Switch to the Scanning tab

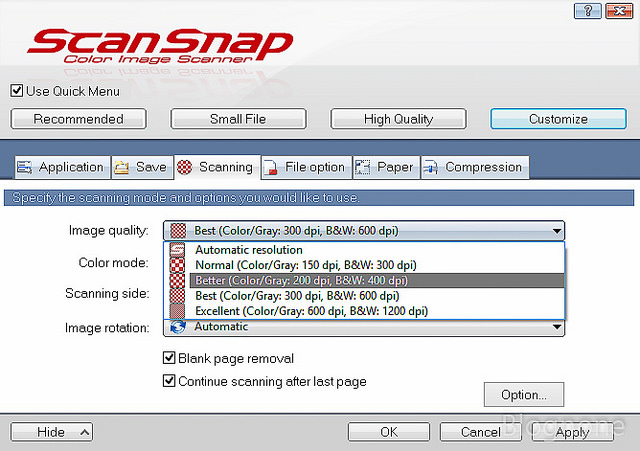point(217,167)
